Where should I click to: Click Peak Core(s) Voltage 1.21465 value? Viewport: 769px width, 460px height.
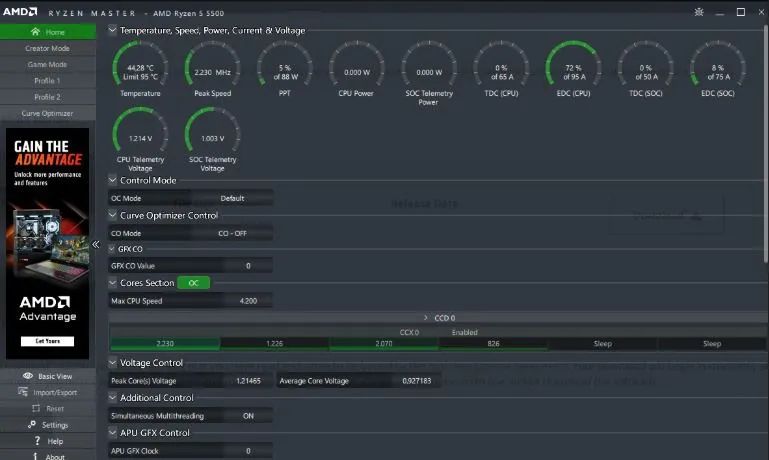pos(248,381)
